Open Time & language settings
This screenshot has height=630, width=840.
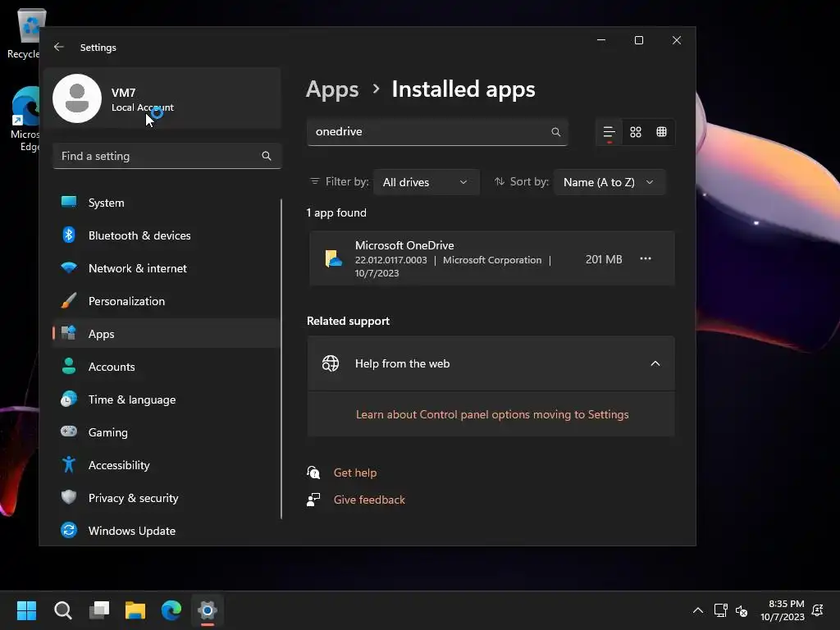point(166,399)
